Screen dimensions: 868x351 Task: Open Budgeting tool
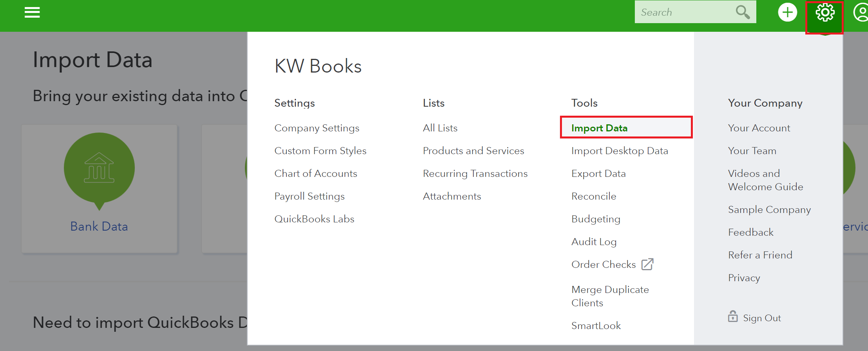(x=596, y=219)
